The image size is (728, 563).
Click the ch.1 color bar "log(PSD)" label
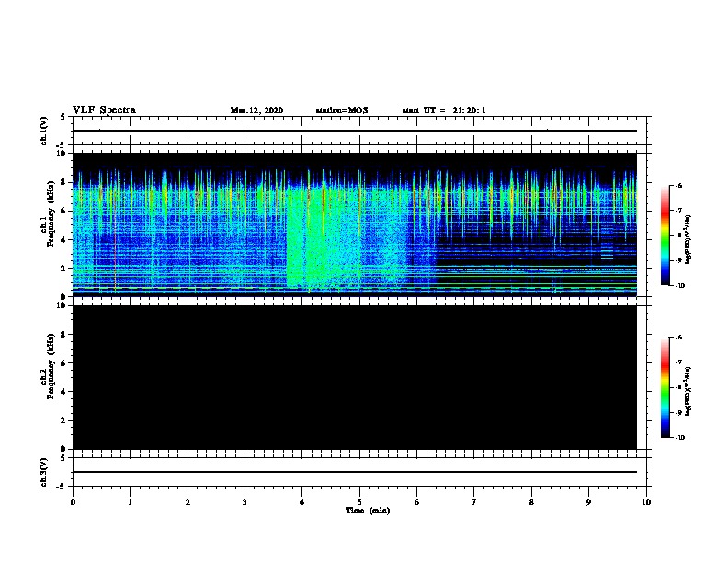pos(688,240)
